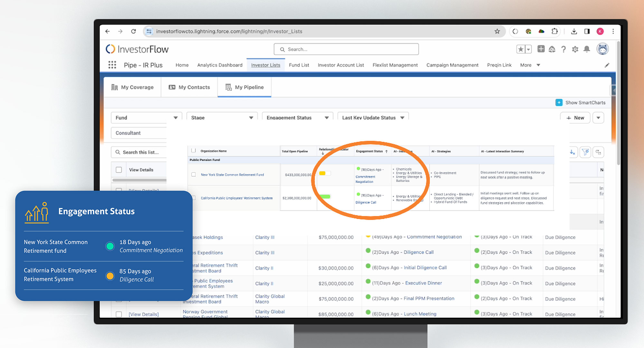Select the New York State Common Retirement Fund row checkbox
644x348 pixels.
(193, 174)
